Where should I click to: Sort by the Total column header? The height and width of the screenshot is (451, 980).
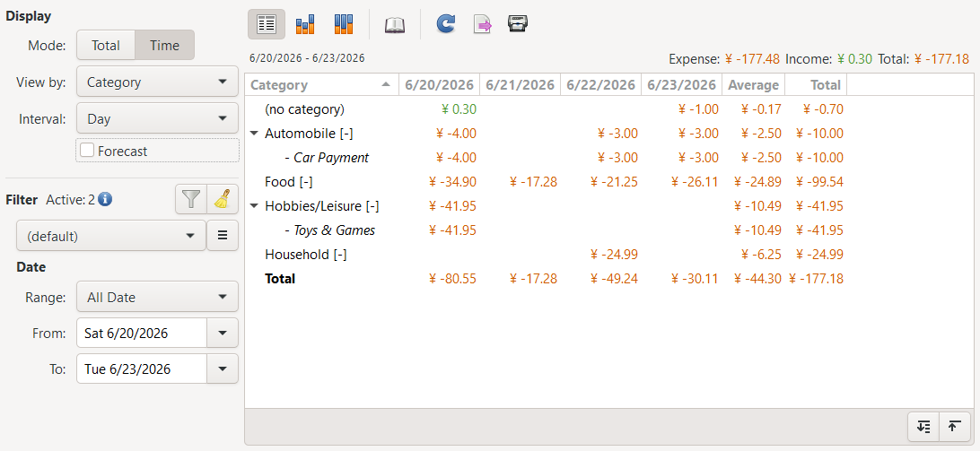click(x=816, y=85)
